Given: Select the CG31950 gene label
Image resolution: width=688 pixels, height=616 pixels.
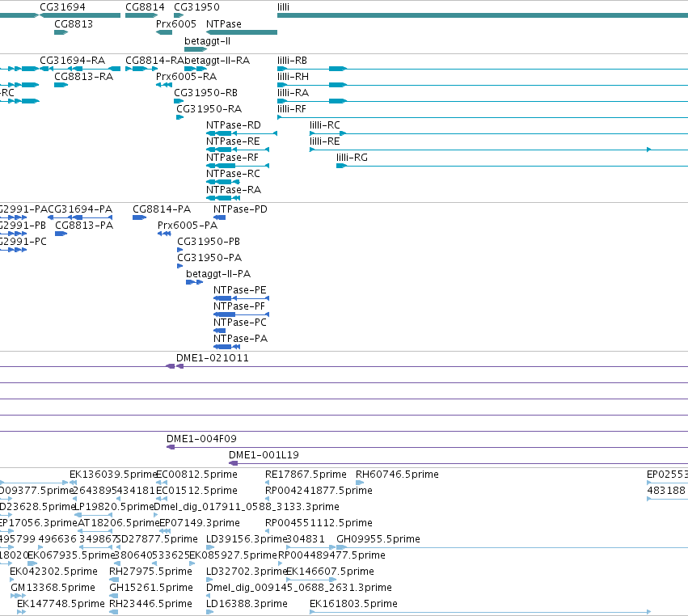Looking at the screenshot, I should pyautogui.click(x=196, y=7).
